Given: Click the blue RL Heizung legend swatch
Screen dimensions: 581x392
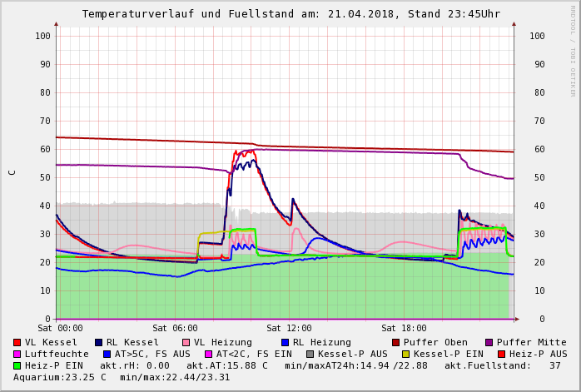Looking at the screenshot, I should pos(285,342).
